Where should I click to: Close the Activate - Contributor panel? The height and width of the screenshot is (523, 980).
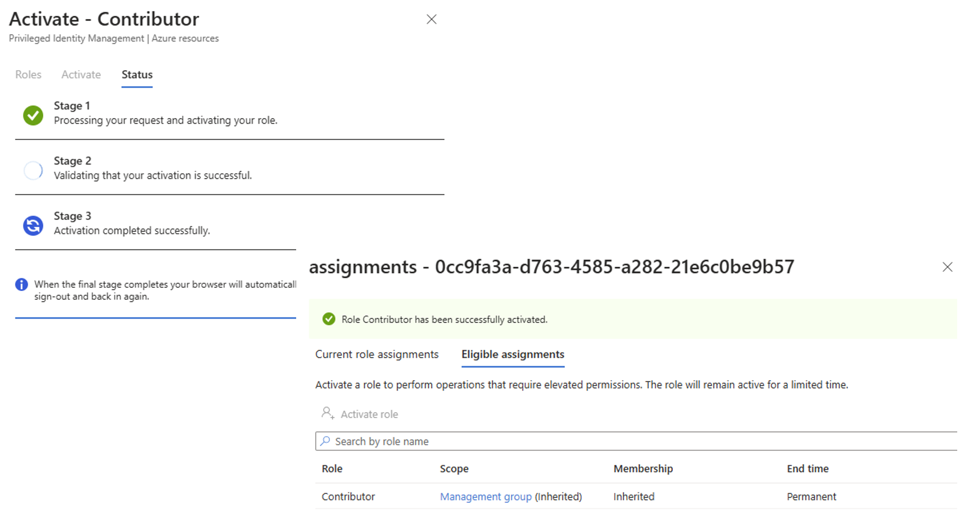[431, 19]
